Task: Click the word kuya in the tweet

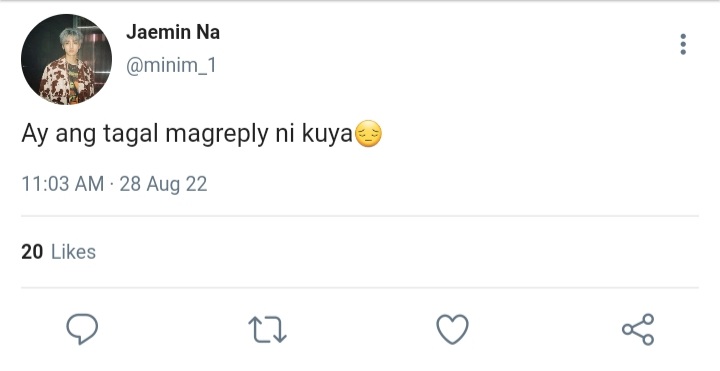Action: (x=327, y=135)
